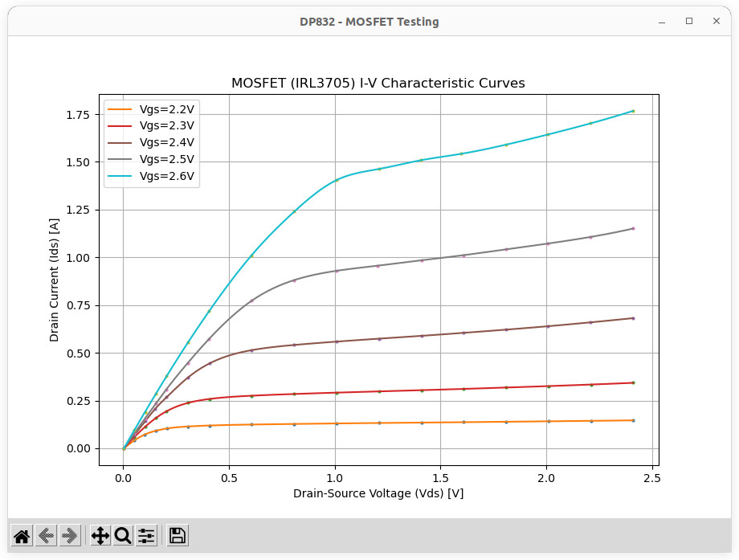Select the Pan axes tool
The width and height of the screenshot is (739, 560).
(100, 536)
